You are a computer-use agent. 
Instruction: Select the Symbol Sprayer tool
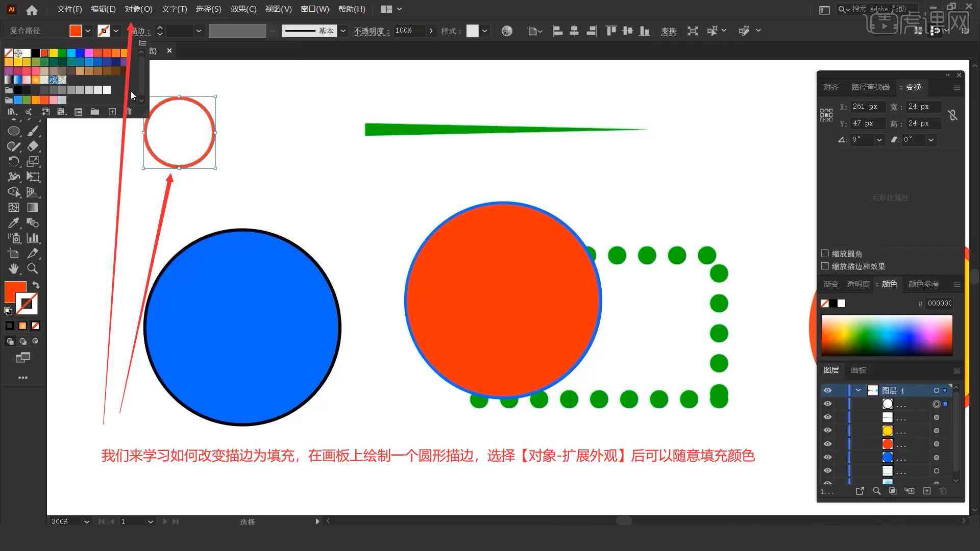14,238
